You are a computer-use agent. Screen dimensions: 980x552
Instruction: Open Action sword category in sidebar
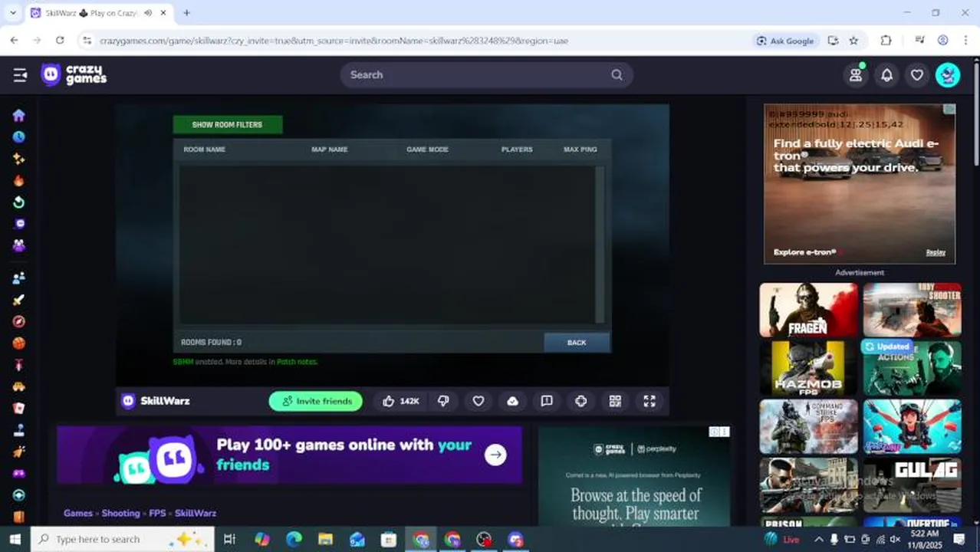pyautogui.click(x=19, y=300)
